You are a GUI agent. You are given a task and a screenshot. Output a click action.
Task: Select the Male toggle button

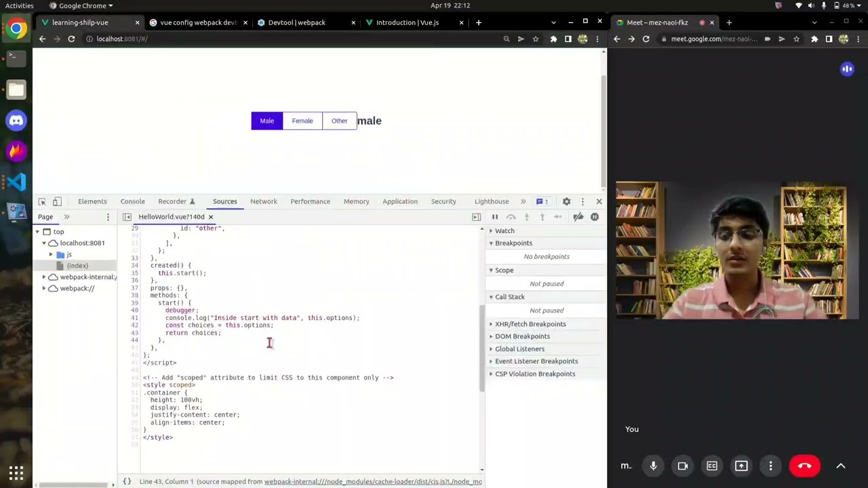tap(267, 121)
